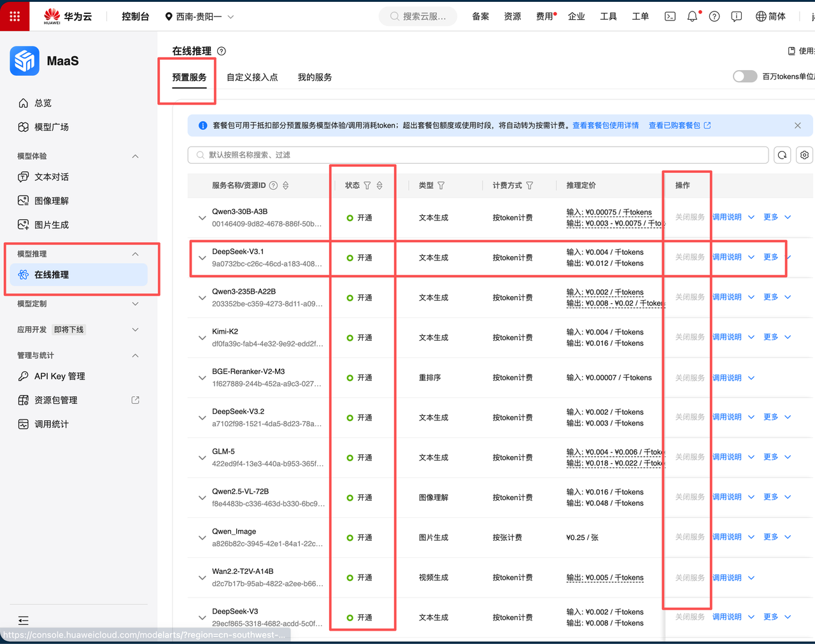This screenshot has height=644, width=815.
Task: Select the DeepSeek-V3 service name
Action: [x=235, y=612]
